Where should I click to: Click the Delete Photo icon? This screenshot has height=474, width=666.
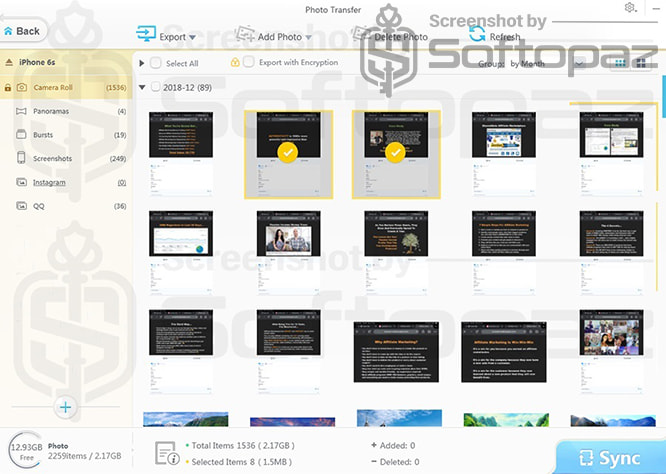click(x=361, y=34)
